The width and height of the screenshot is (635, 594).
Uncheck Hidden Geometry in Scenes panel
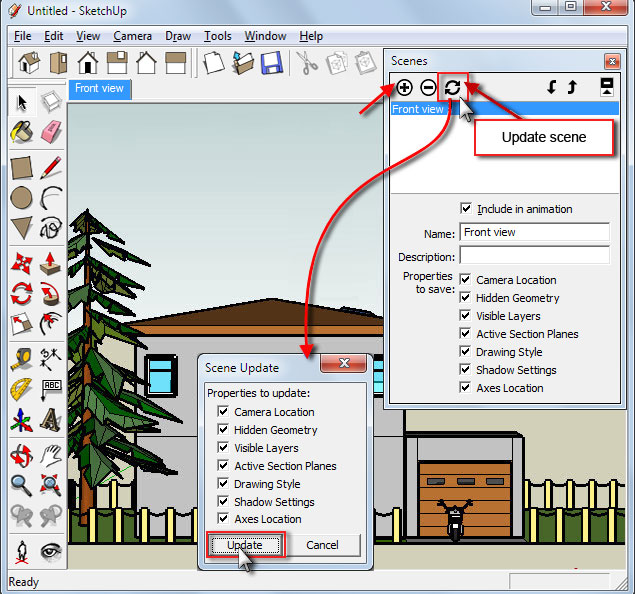[465, 298]
